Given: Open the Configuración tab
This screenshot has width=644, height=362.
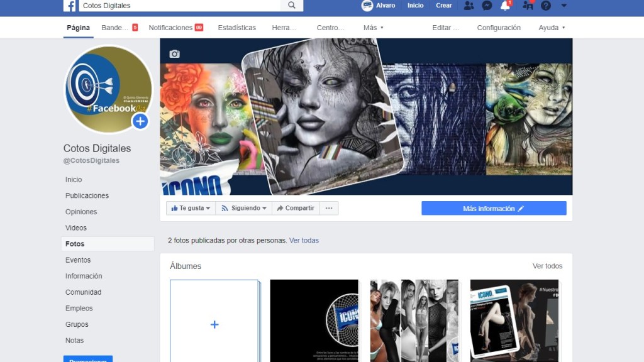Looking at the screenshot, I should click(499, 28).
